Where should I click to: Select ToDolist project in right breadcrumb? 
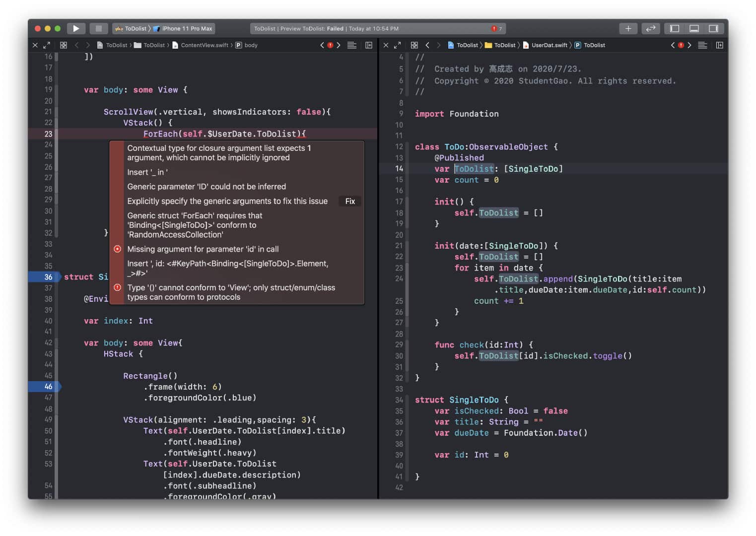(x=463, y=45)
